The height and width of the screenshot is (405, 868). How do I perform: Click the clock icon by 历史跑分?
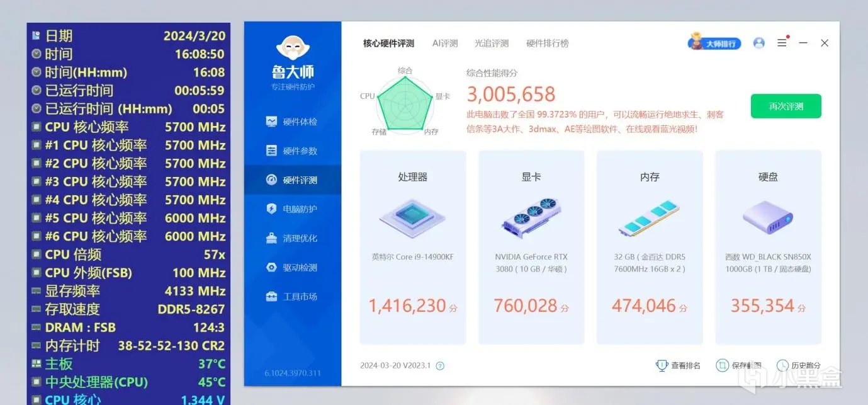click(x=782, y=365)
